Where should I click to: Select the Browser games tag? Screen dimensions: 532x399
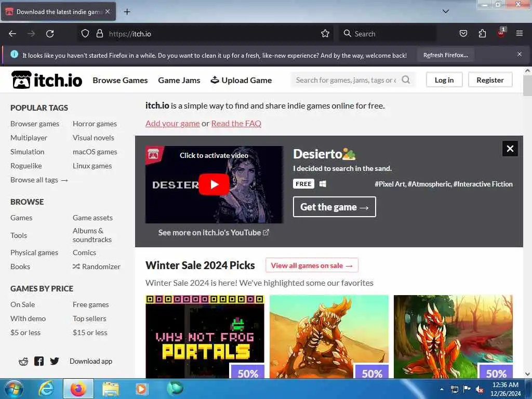click(x=35, y=124)
